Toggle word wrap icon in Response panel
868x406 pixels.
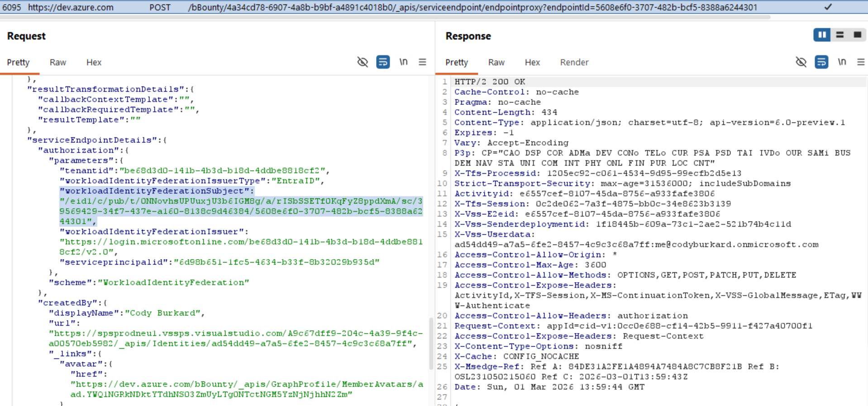point(821,62)
